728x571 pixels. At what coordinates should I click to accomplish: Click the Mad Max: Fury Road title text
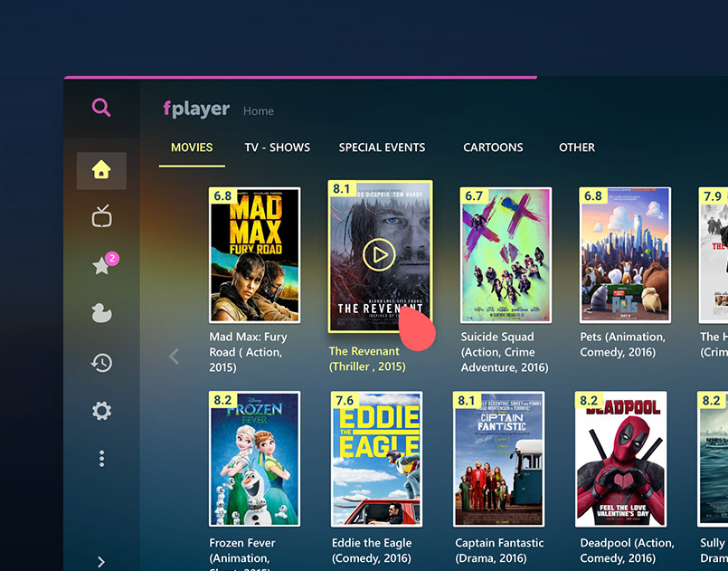point(249,352)
